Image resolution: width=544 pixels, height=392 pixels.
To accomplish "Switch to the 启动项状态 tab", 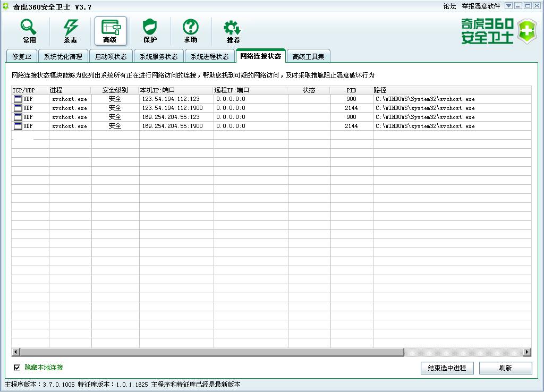I will pos(110,56).
